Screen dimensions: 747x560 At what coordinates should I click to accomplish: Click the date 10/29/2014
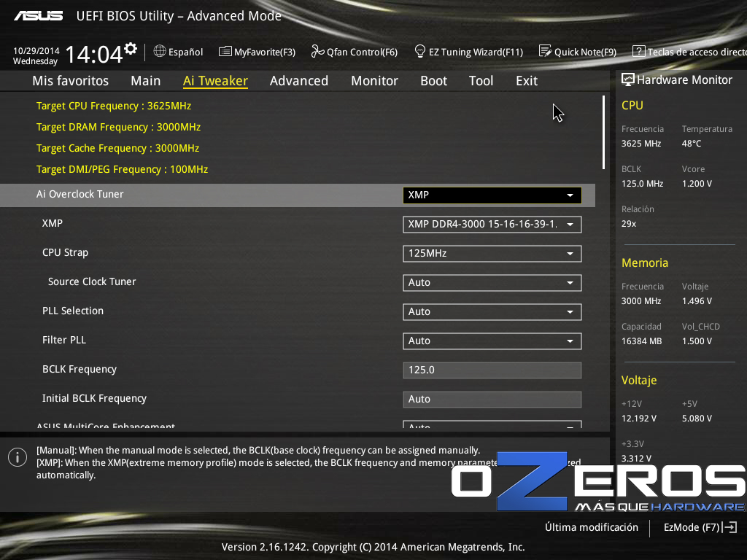(36, 50)
